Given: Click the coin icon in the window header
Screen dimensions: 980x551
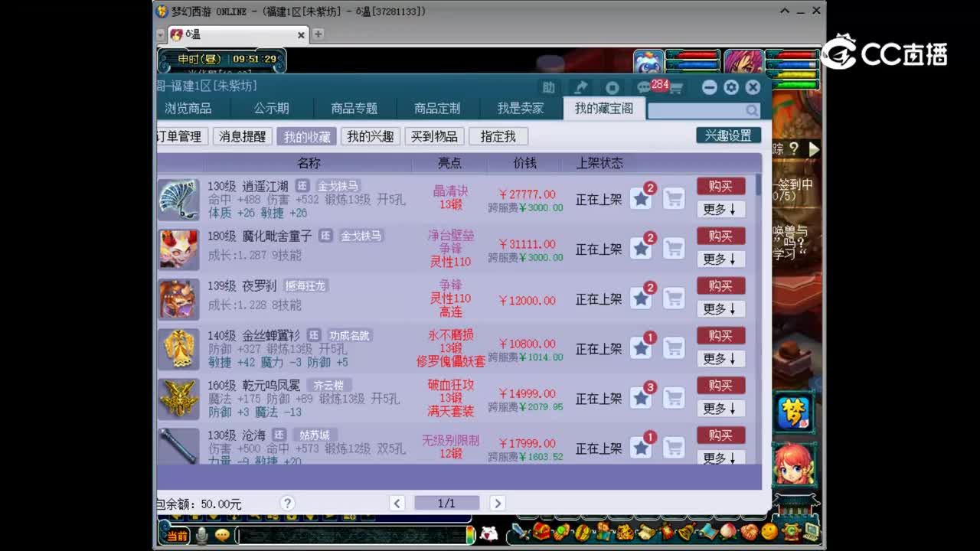Looking at the screenshot, I should 612,87.
